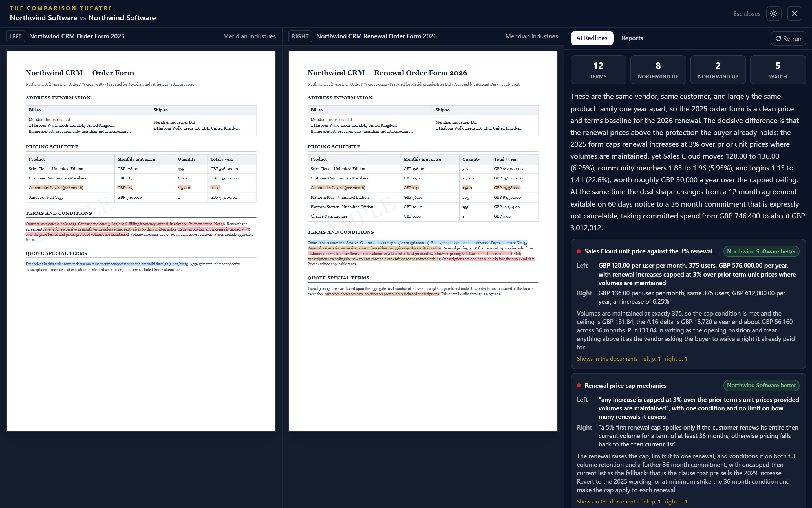Click highlighted 'Subscriptions are non-cancelable' sentence in right document
The image size is (812, 508).
(x=489, y=259)
